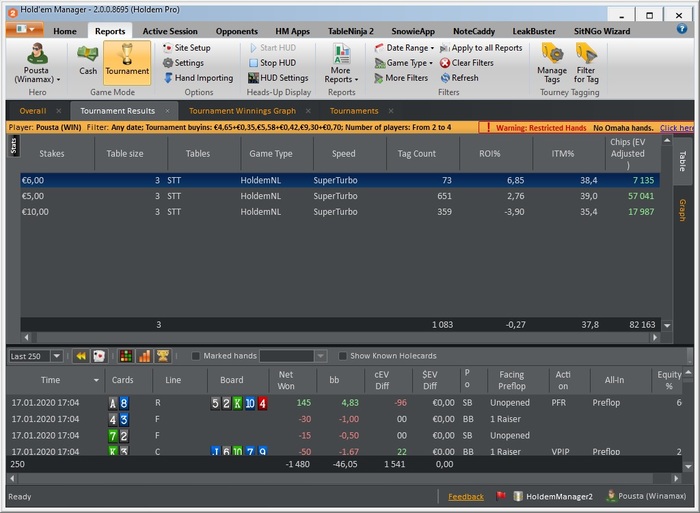This screenshot has height=513, width=700.
Task: Sort by the Net Won column header
Action: [x=286, y=380]
